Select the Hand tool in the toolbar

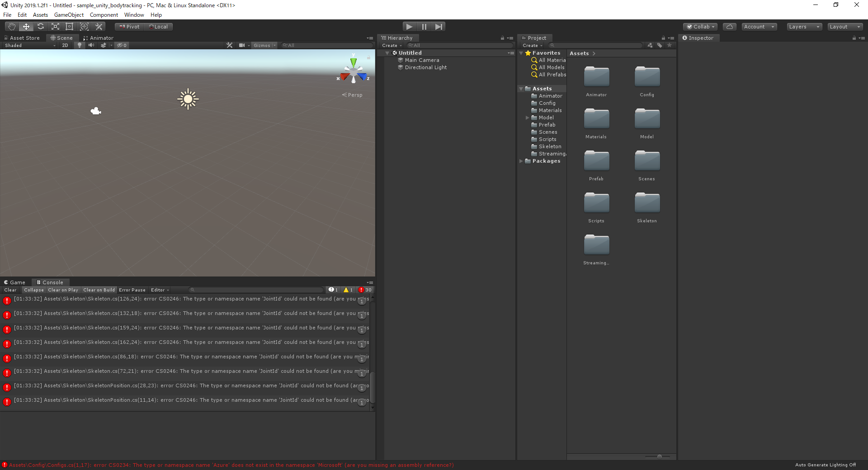point(12,27)
